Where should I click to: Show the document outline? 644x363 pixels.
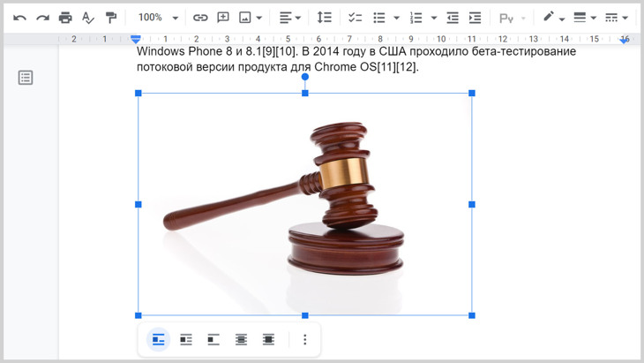[x=26, y=78]
